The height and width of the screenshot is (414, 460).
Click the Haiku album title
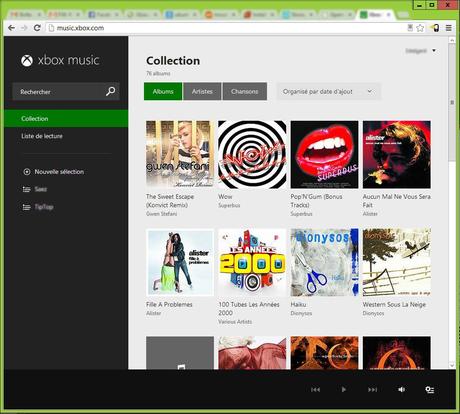point(298,304)
